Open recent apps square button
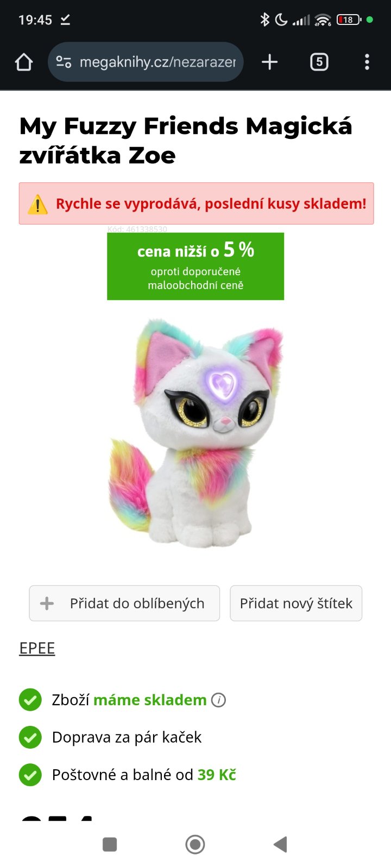 (110, 844)
